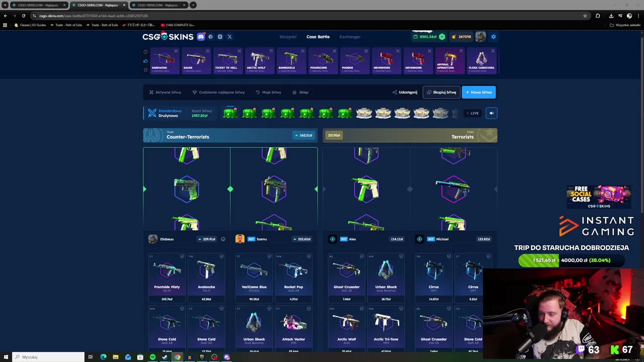Screen dimensions: 644x362
Task: Mute the battle sound speaker button
Action: [492, 113]
